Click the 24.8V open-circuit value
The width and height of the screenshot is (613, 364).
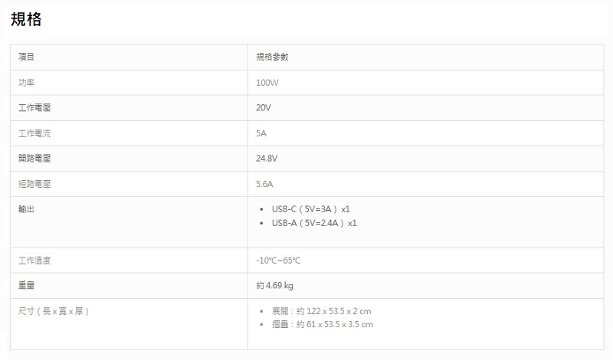(x=267, y=159)
